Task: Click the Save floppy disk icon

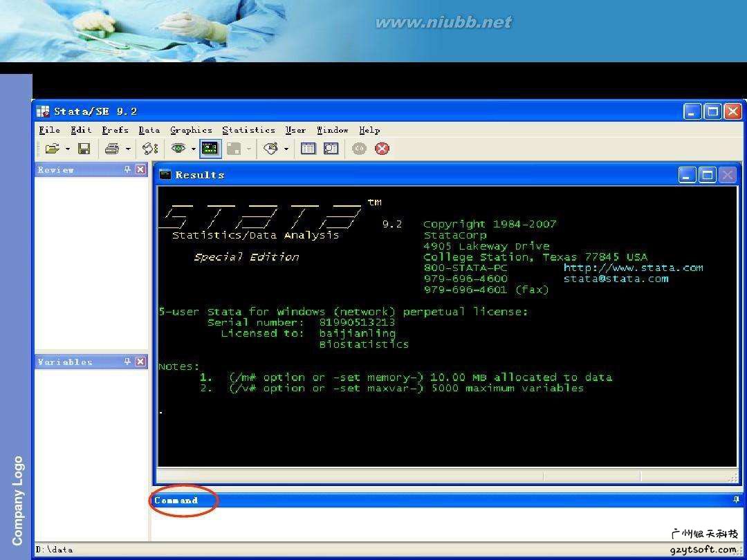Action: click(84, 149)
